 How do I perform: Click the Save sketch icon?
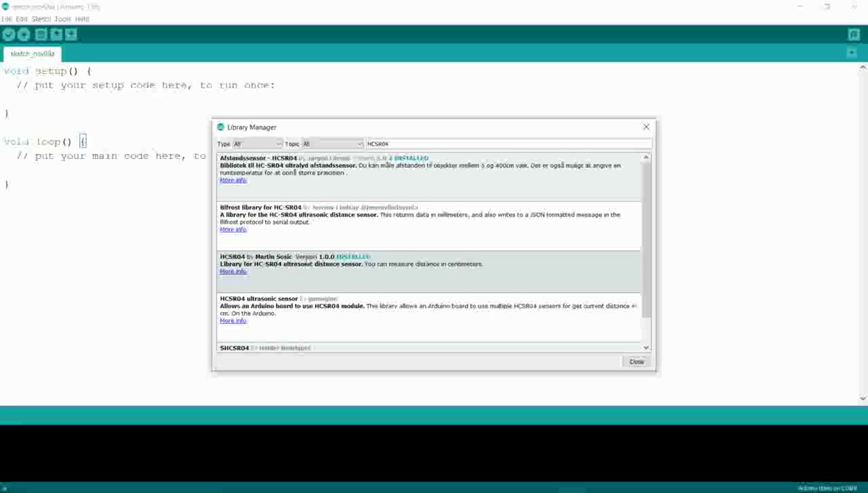71,34
